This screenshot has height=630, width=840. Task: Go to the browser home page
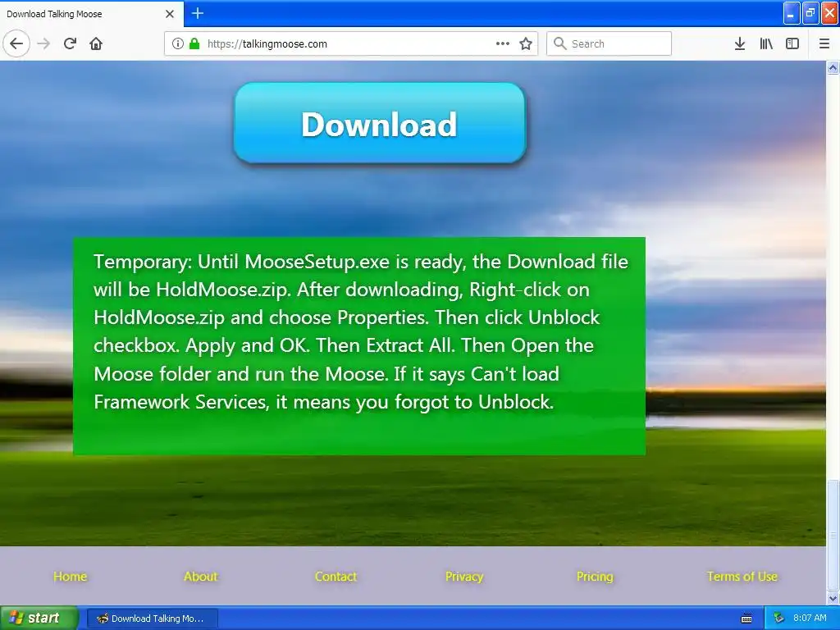96,43
